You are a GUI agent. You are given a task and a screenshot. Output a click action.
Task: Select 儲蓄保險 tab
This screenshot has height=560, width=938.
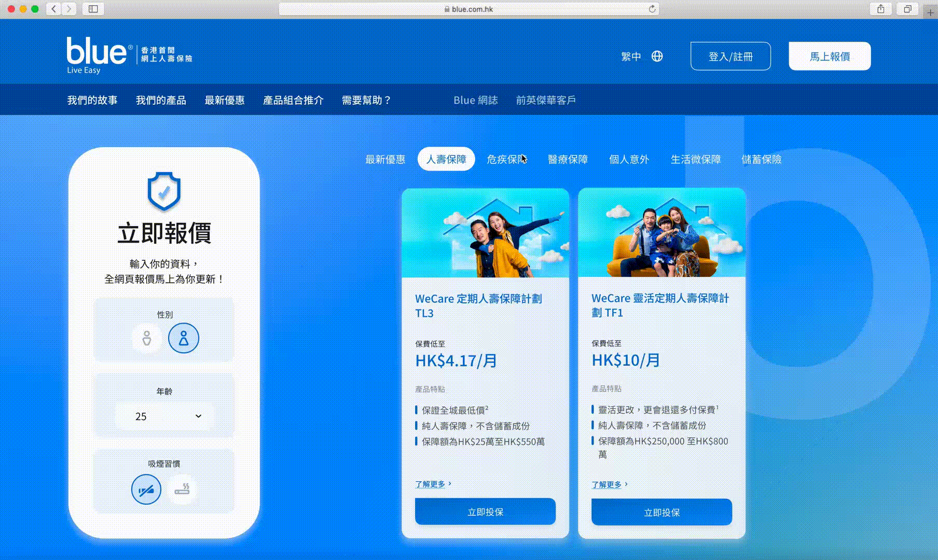(x=762, y=159)
